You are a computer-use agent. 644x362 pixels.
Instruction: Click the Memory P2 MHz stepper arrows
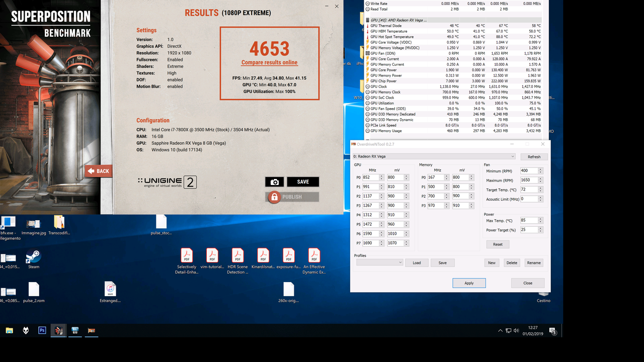click(x=447, y=196)
